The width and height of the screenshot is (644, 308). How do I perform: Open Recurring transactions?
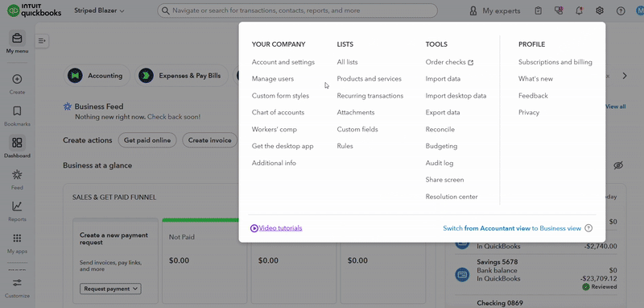click(370, 95)
